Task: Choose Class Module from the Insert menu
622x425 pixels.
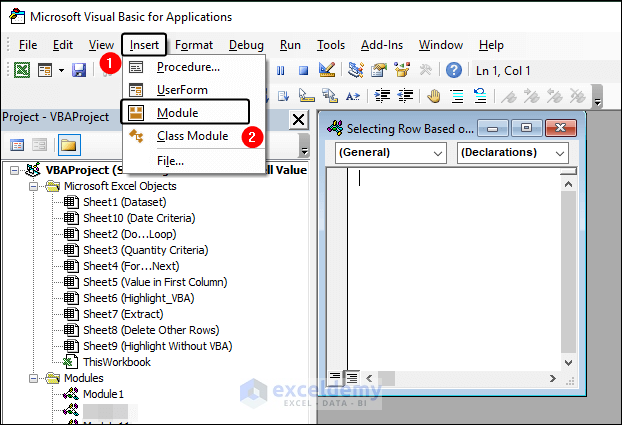Action: (193, 136)
